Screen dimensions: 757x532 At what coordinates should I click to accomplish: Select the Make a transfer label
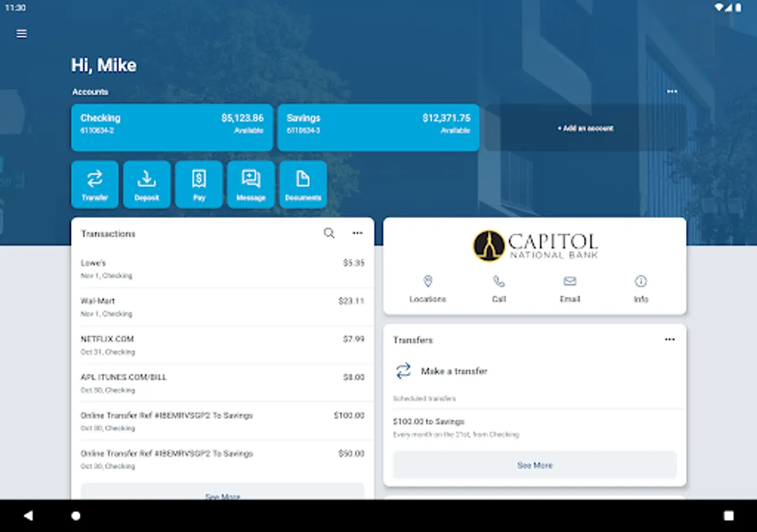click(454, 371)
